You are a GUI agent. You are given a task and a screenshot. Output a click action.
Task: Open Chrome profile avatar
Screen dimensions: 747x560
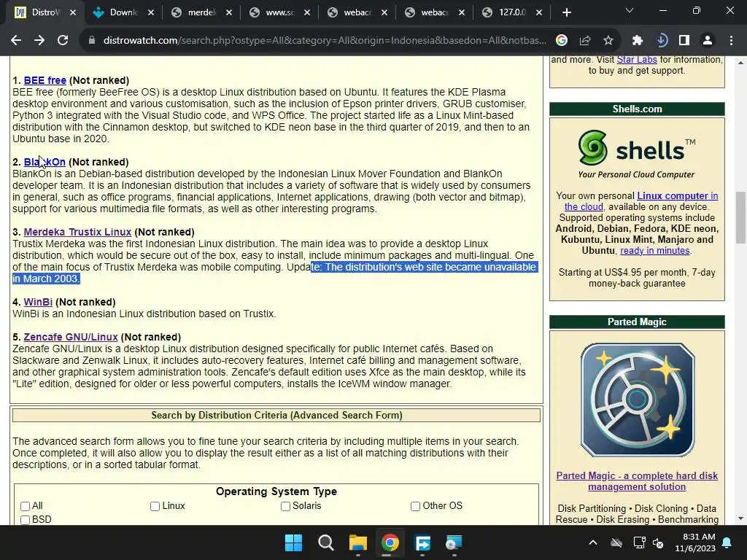[708, 41]
